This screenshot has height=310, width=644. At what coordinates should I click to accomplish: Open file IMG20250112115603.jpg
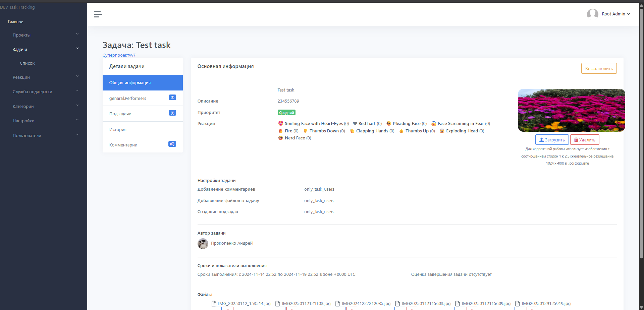pyautogui.click(x=426, y=304)
